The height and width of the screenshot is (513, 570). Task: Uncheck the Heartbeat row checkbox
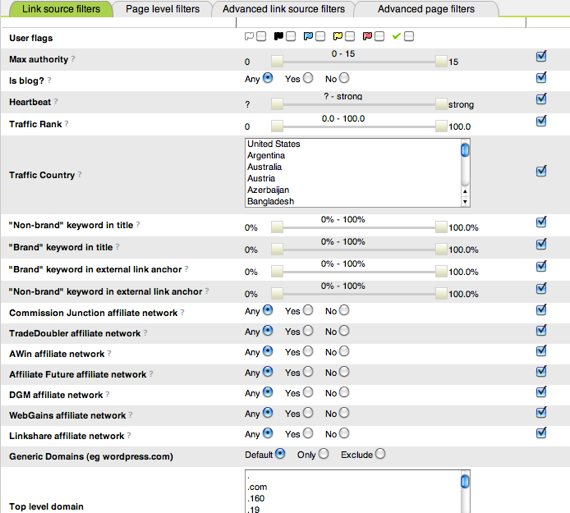click(541, 99)
